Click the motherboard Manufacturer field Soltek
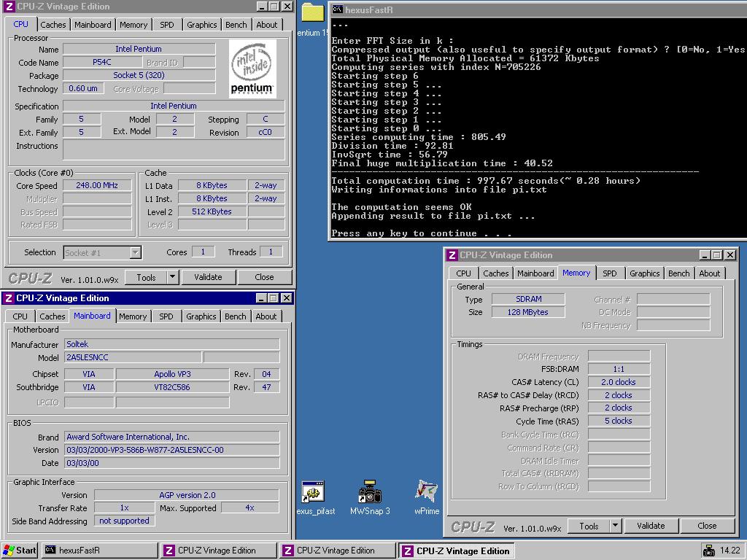Viewport: 747px width, 560px height. 172,344
